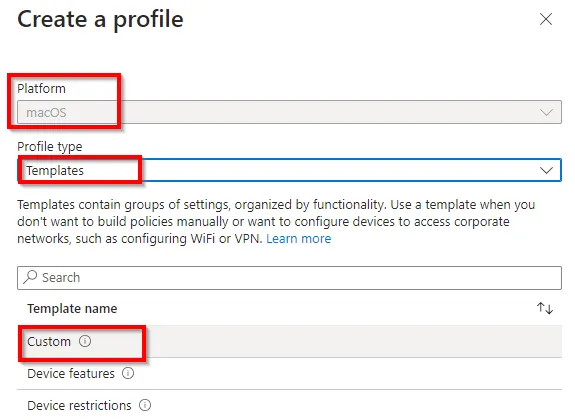The height and width of the screenshot is (420, 575).
Task: Click the Template name column header
Action: coord(72,308)
